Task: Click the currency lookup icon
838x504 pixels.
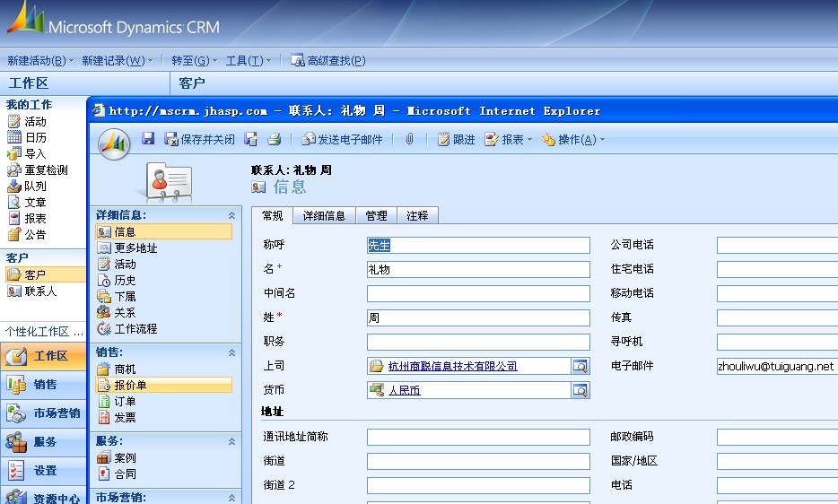Action: [580, 390]
